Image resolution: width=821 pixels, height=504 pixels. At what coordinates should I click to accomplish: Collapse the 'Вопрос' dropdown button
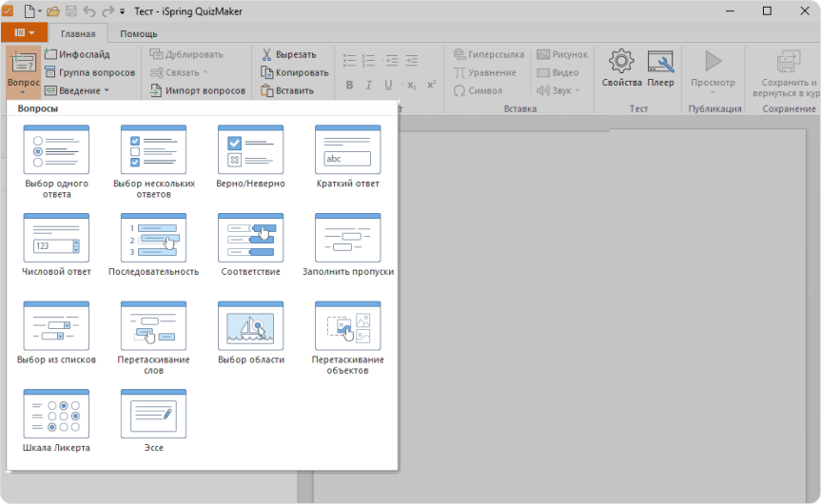point(24,72)
